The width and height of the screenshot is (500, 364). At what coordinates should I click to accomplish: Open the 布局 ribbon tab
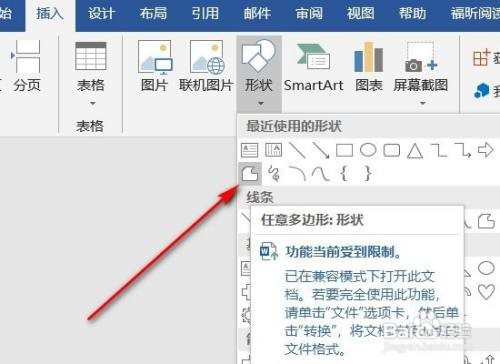tap(153, 14)
